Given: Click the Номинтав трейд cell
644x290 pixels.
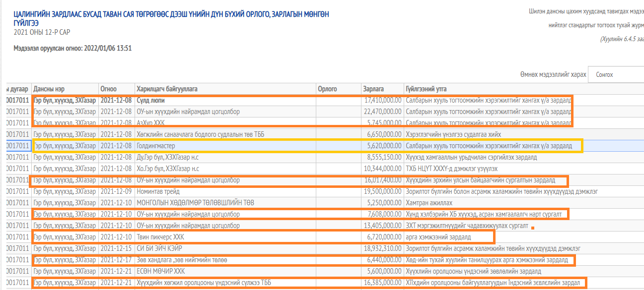Looking at the screenshot, I should click(158, 191).
